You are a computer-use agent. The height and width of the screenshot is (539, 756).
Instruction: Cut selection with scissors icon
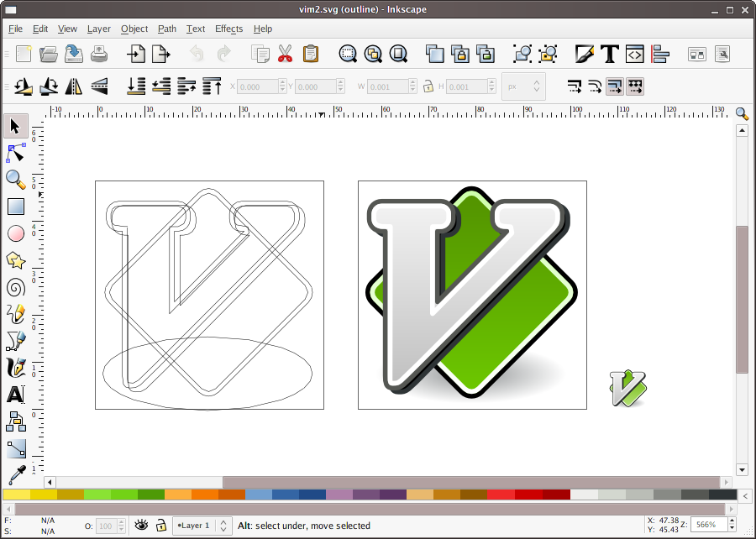point(286,54)
